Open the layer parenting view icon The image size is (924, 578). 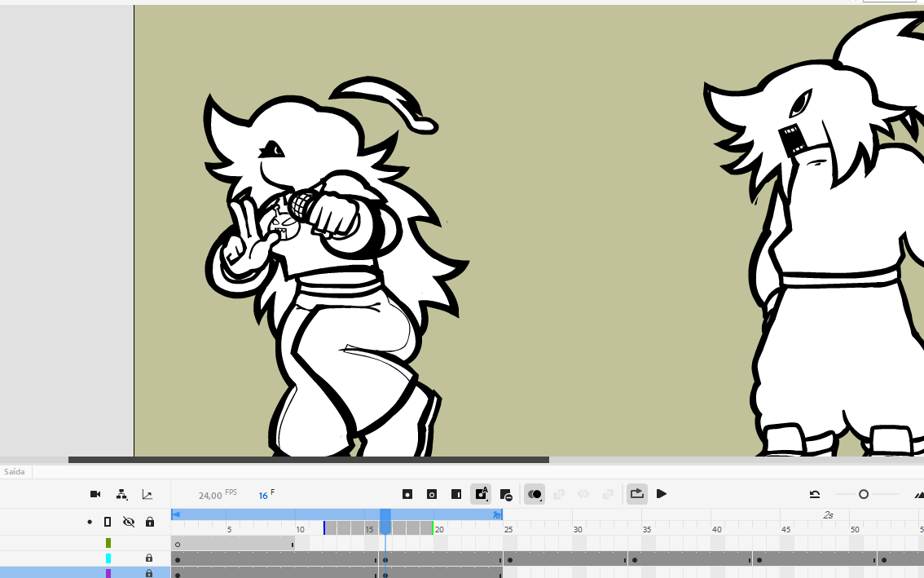pos(121,494)
